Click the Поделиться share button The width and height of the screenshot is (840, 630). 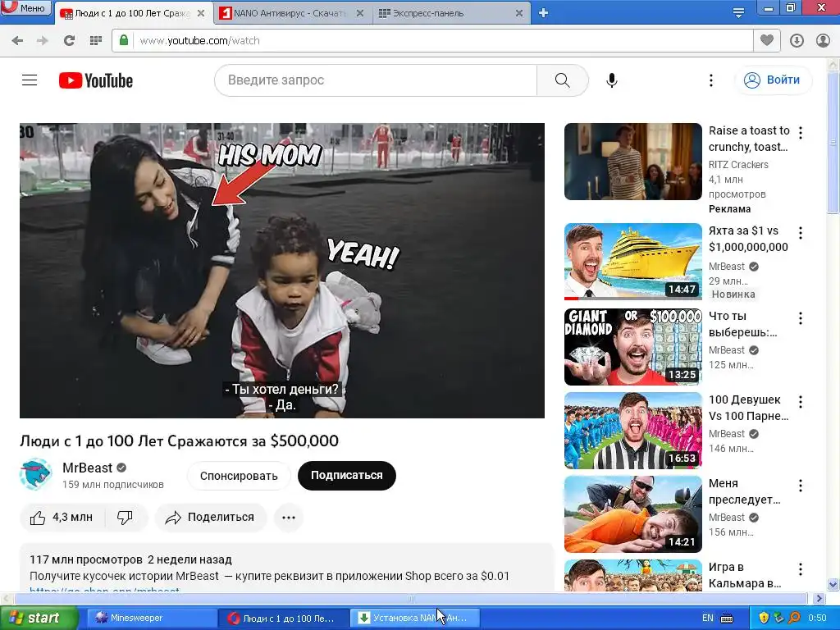211,518
